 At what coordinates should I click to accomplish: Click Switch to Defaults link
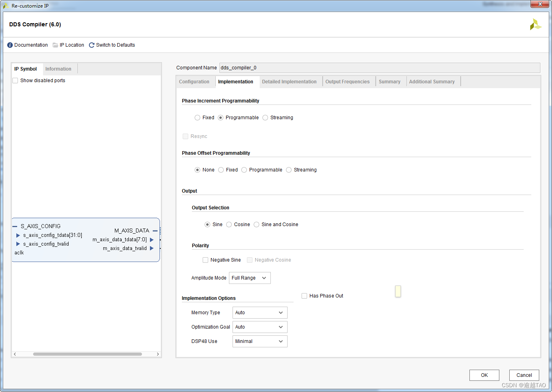pos(116,45)
